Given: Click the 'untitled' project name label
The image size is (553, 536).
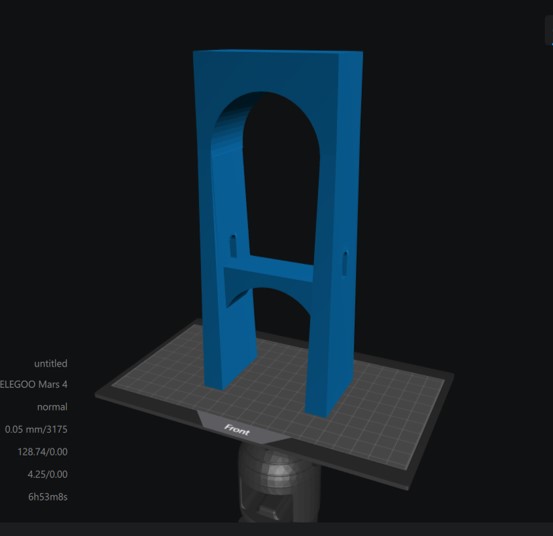Looking at the screenshot, I should pyautogui.click(x=51, y=364).
